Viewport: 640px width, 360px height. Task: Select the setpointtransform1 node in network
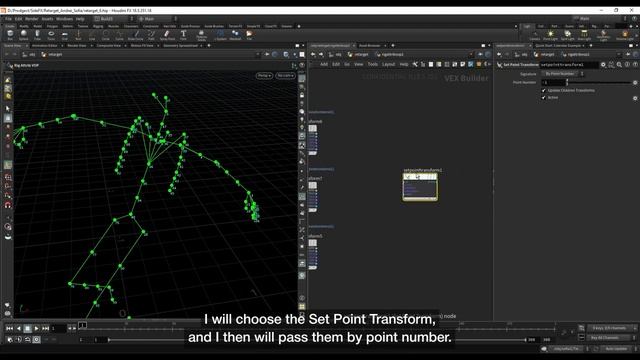click(420, 187)
